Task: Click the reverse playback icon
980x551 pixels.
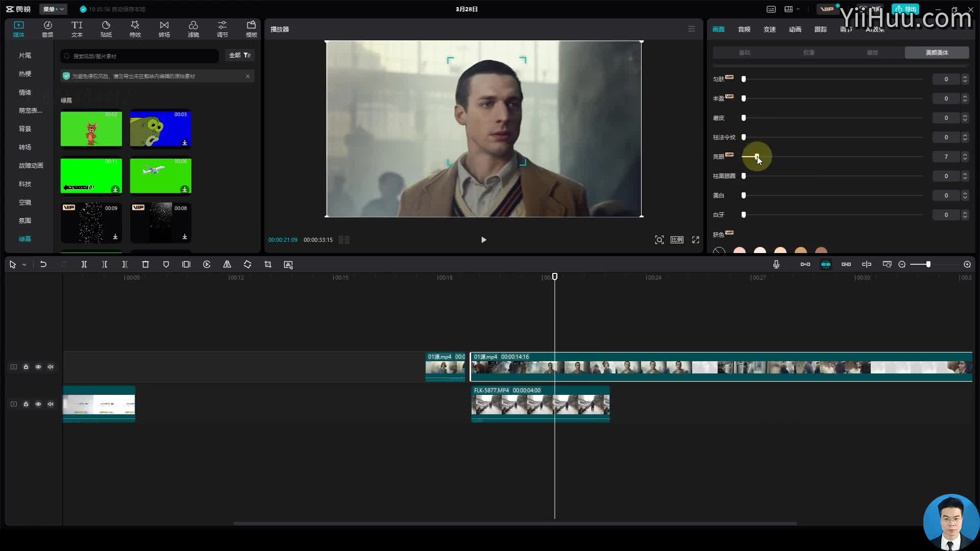Action: coord(207,264)
